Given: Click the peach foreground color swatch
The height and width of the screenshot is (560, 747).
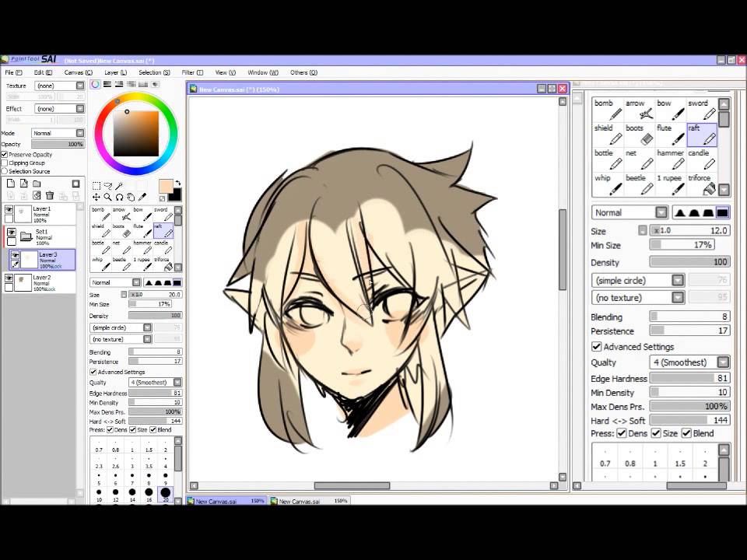Looking at the screenshot, I should (166, 186).
